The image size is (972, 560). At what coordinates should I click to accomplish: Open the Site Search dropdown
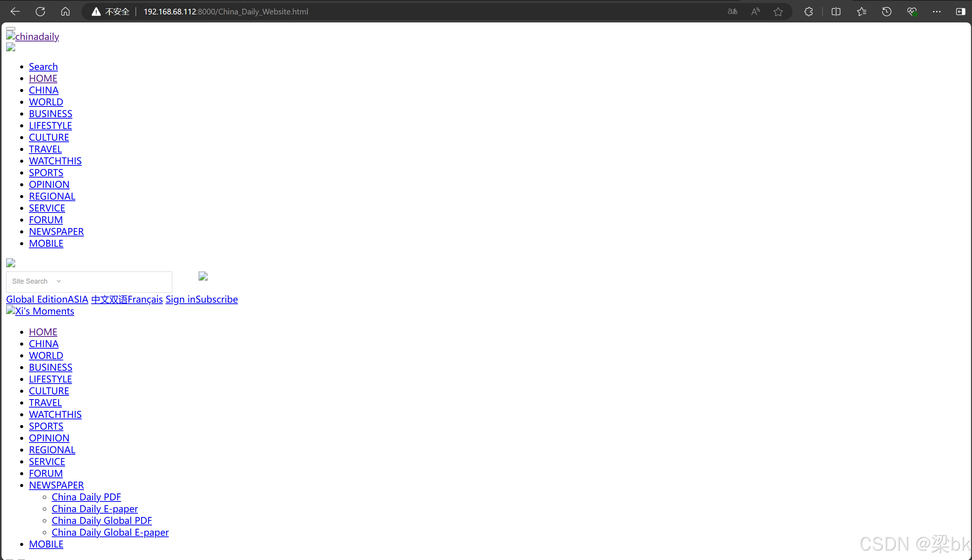click(x=37, y=281)
